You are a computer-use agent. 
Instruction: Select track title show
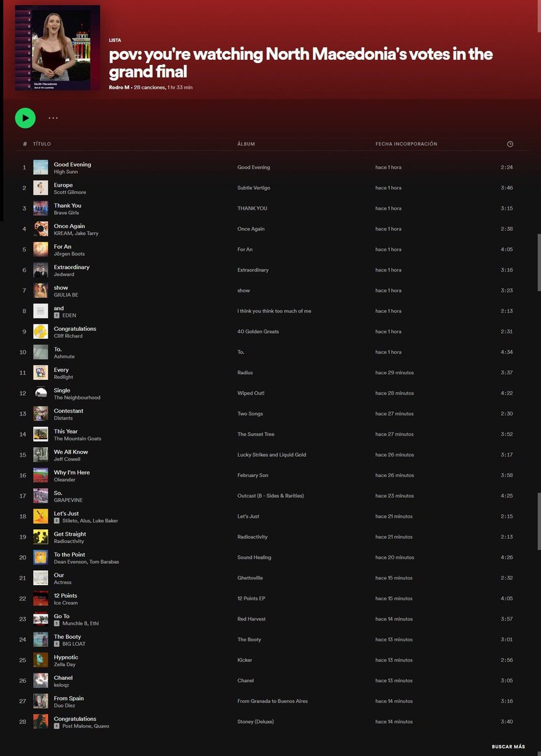tap(61, 287)
